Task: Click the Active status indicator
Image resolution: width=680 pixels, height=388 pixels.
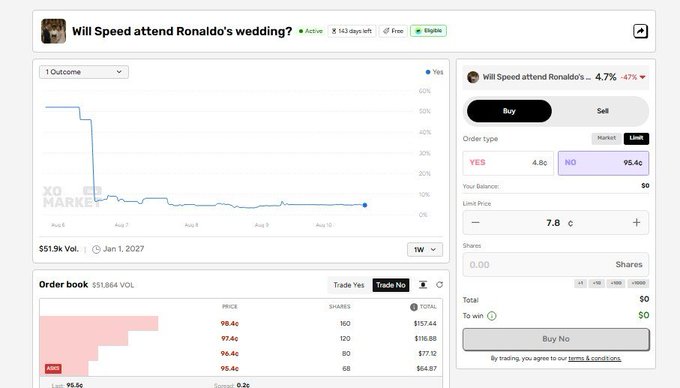Action: point(311,31)
